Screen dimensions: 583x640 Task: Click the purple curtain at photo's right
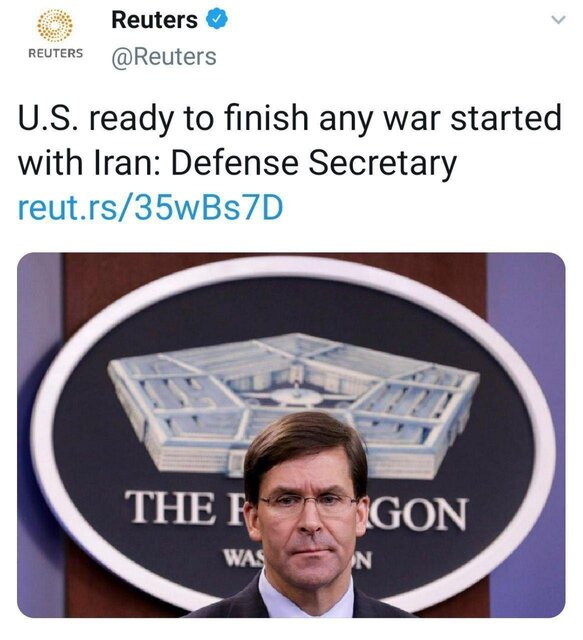click(527, 435)
